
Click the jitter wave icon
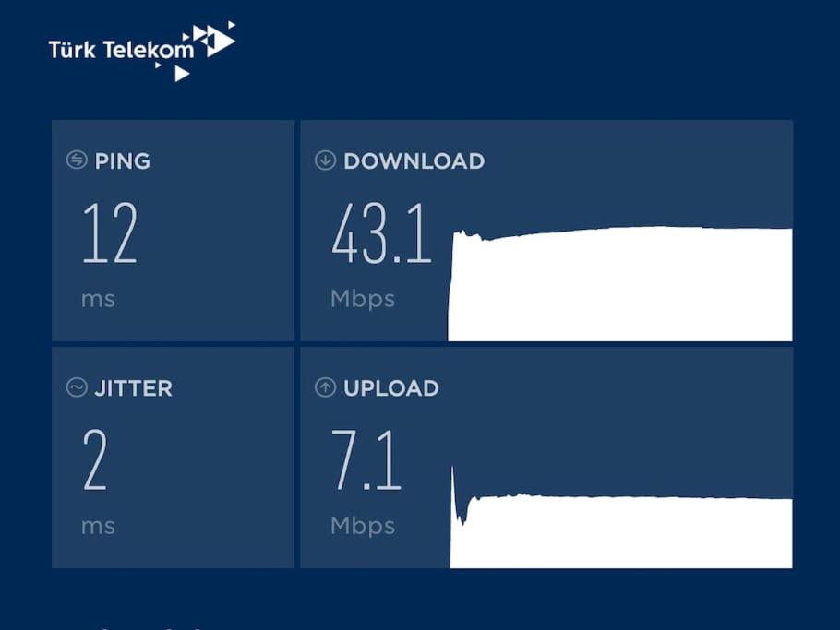click(77, 387)
